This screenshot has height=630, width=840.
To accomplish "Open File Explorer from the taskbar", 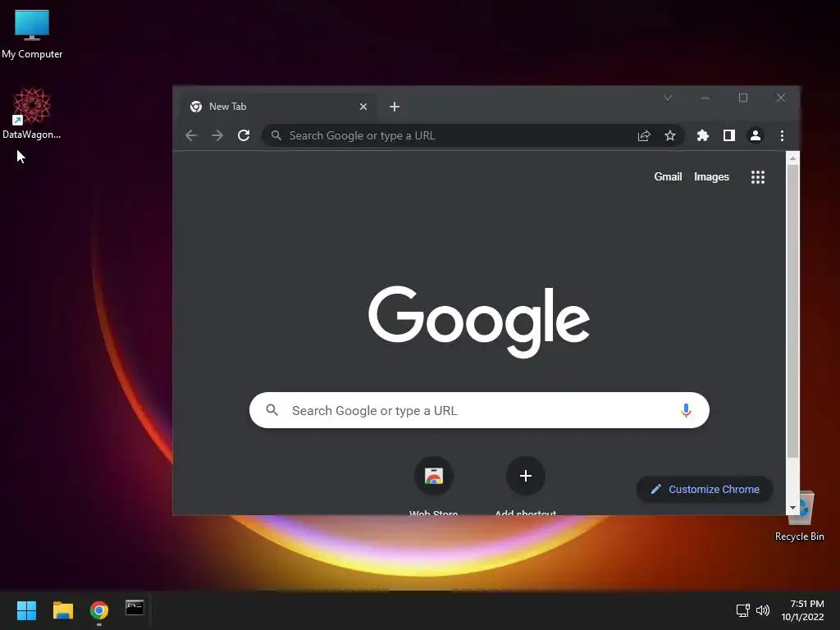I will (x=62, y=610).
